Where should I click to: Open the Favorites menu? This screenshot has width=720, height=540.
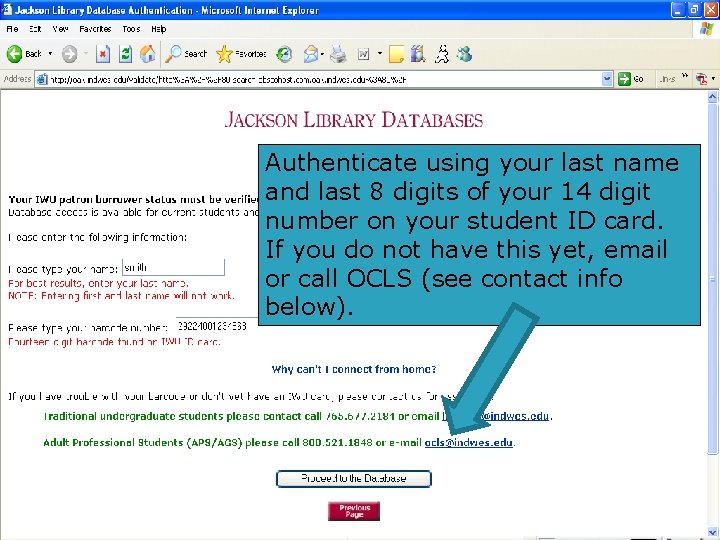point(95,29)
